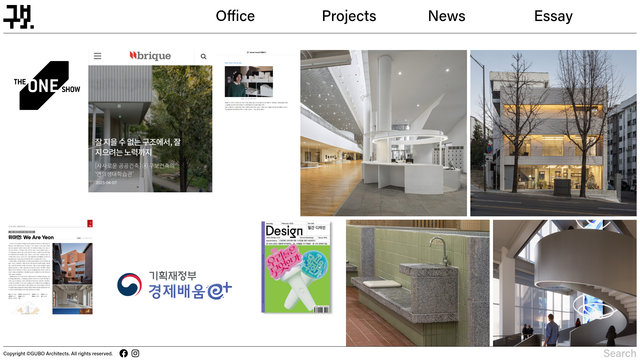The height and width of the screenshot is (360, 640).
Task: Open the We Are Yeon article thumbnail
Action: [51, 267]
